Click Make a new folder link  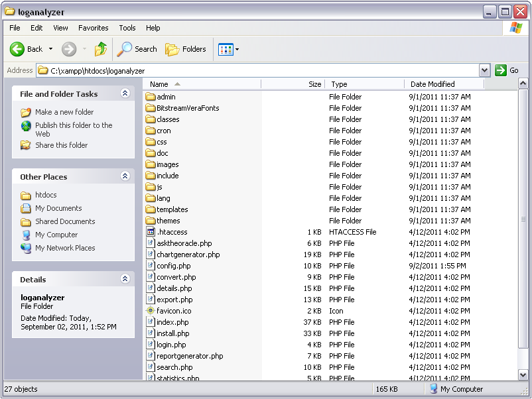[x=64, y=112]
